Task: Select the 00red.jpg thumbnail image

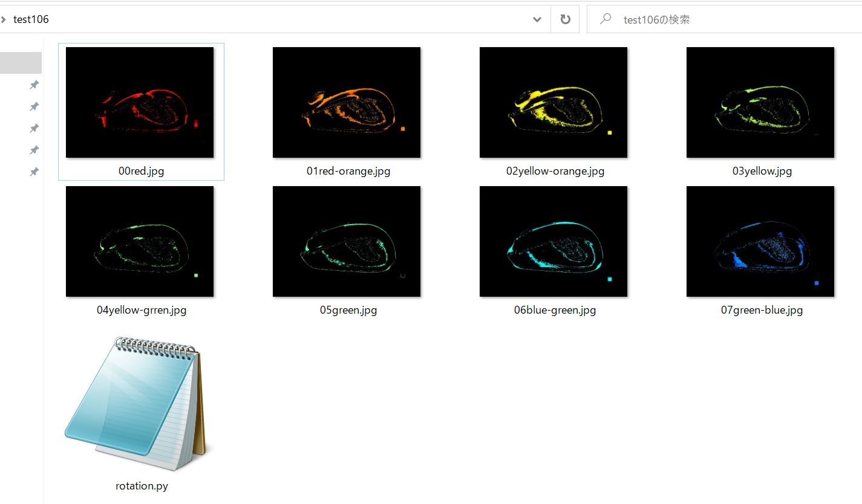Action: [x=140, y=102]
